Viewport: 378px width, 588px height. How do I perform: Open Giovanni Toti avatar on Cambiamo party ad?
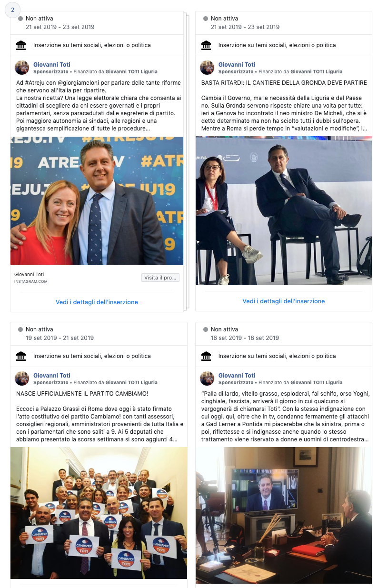click(22, 379)
